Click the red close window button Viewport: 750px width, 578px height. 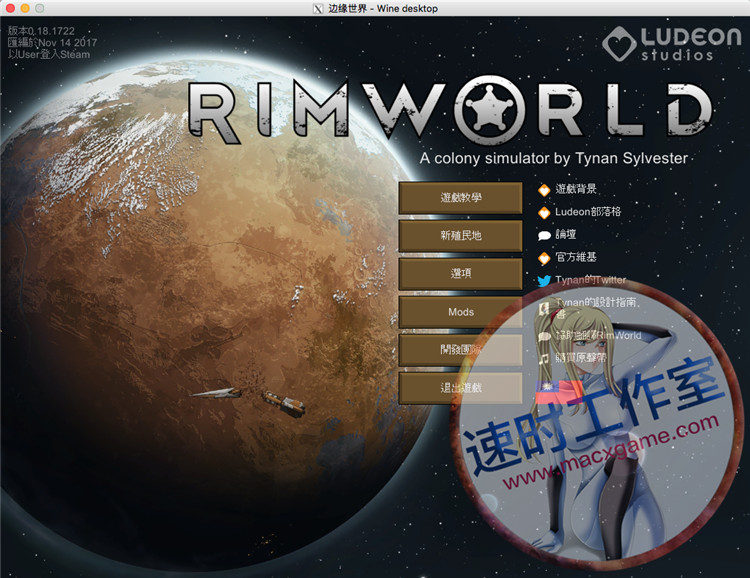coord(10,8)
